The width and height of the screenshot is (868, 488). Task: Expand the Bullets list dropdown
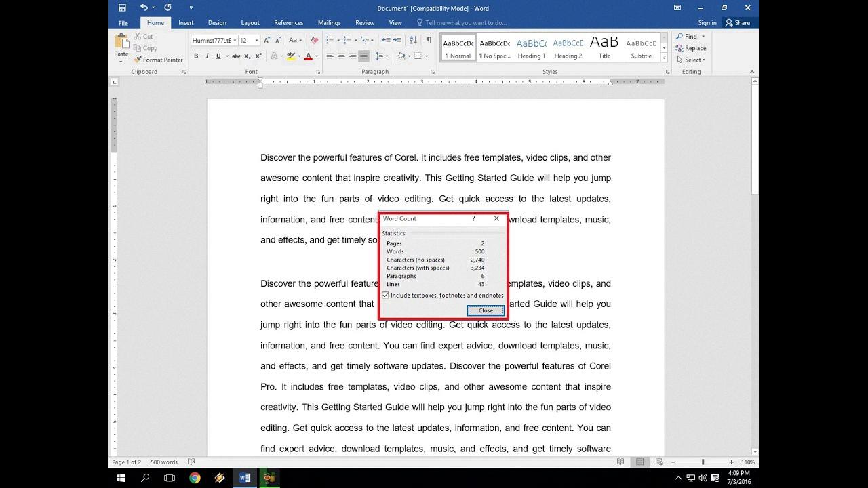pyautogui.click(x=337, y=41)
